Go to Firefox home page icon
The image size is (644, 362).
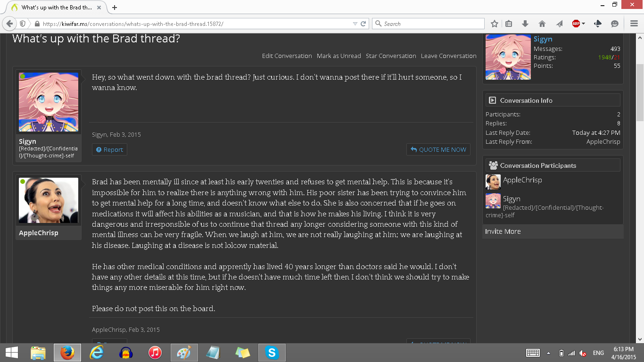[x=542, y=24]
